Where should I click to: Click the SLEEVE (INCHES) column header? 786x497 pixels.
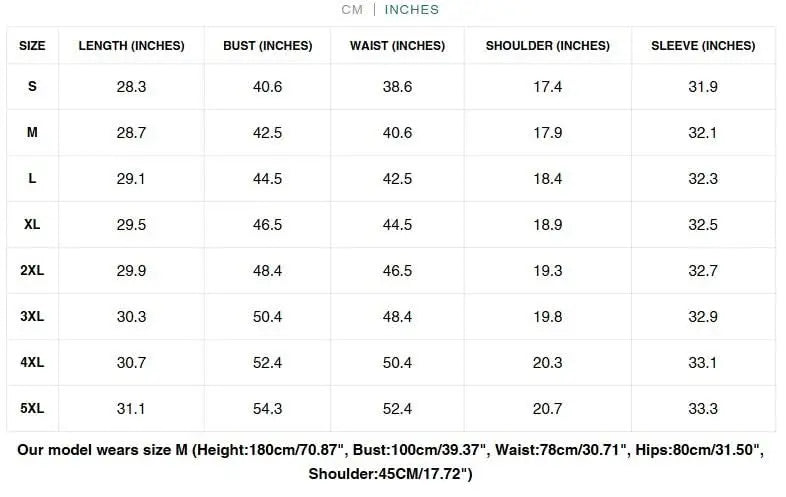coord(703,46)
